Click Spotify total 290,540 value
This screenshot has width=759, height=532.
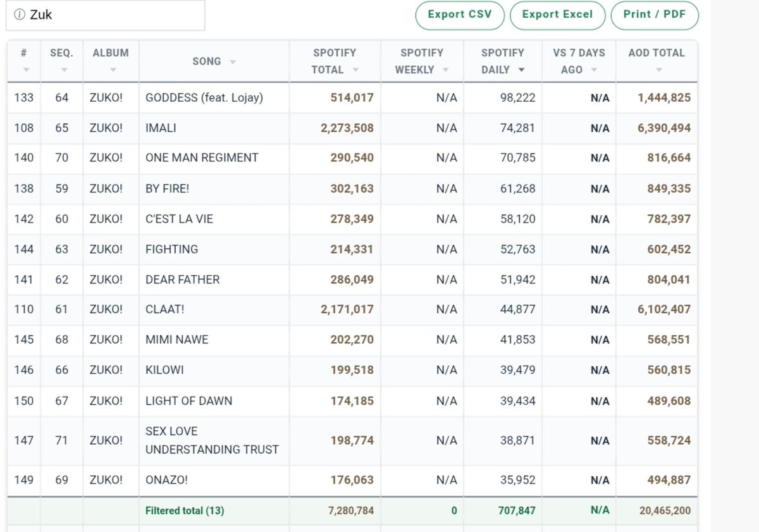pos(352,158)
